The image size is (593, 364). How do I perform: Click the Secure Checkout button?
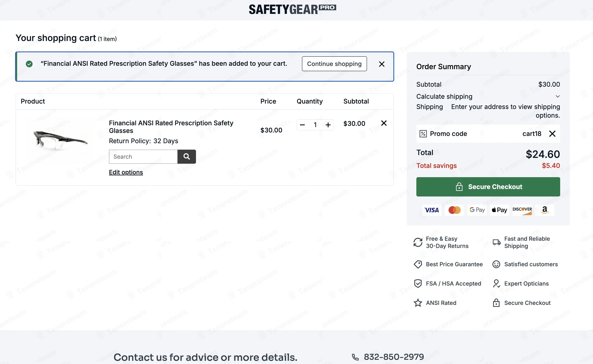click(x=488, y=187)
